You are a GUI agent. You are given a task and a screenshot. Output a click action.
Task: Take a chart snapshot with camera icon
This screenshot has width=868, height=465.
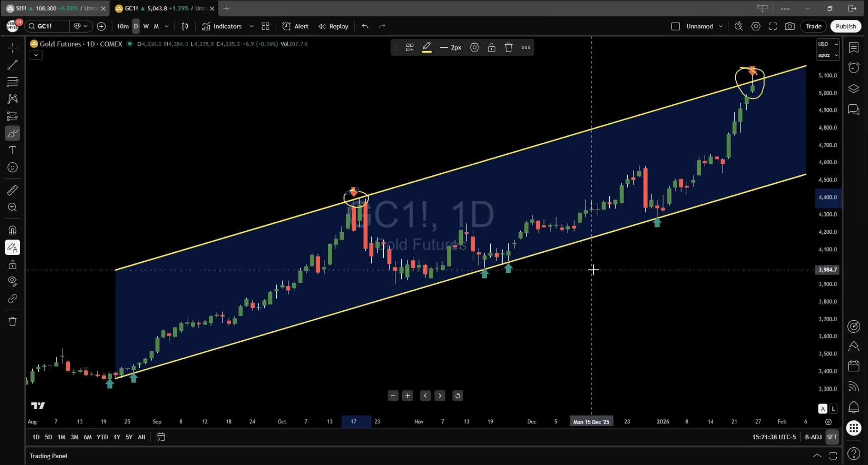789,26
